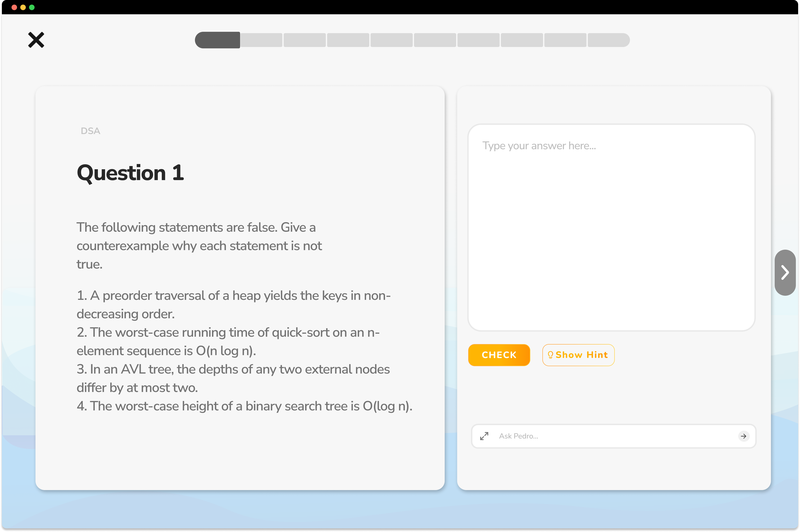Click the seventh progress bar segment
This screenshot has width=800, height=532.
[x=478, y=40]
